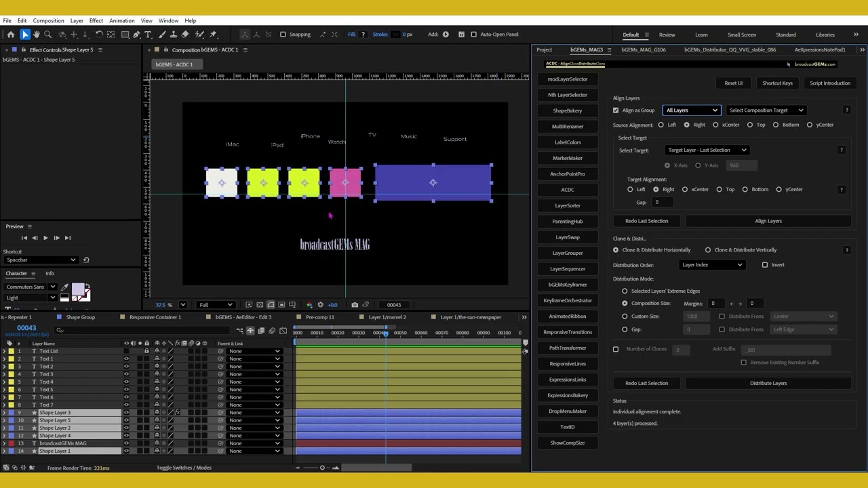Choose Clone & Distribute Vertically
This screenshot has height=488, width=868.
pos(708,250)
